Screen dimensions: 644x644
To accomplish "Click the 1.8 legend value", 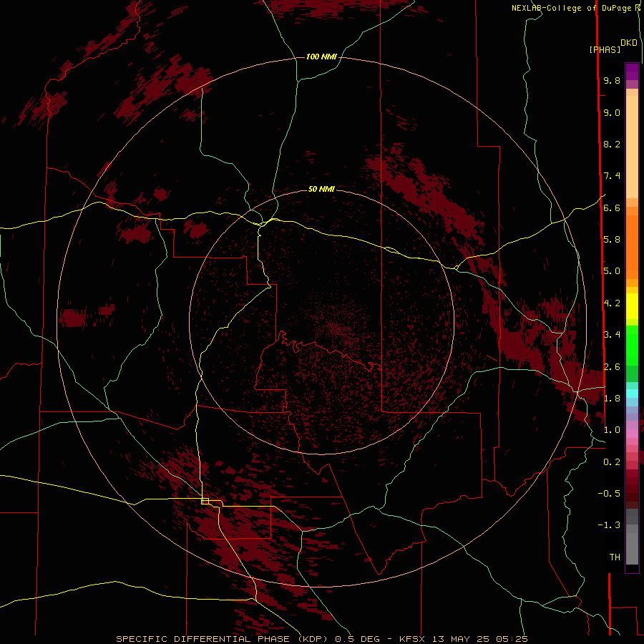I will click(612, 399).
